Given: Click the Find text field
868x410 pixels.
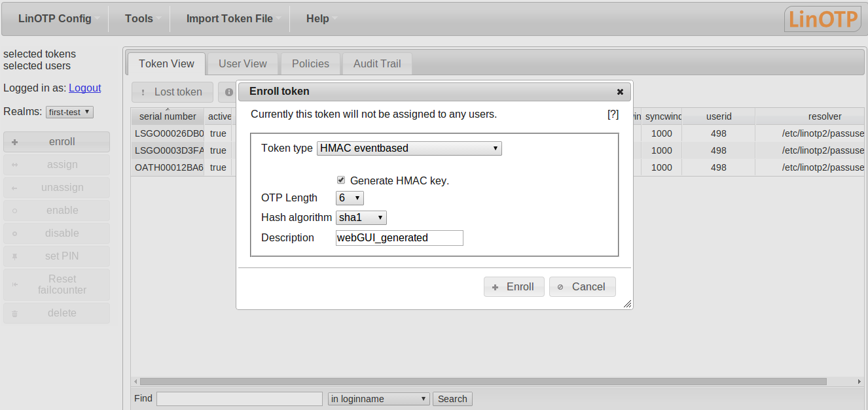Looking at the screenshot, I should click(240, 399).
